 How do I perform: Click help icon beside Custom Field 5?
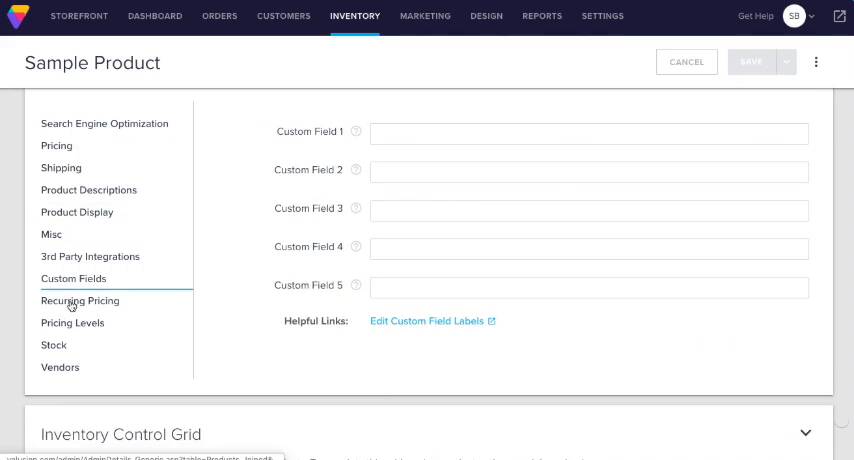pos(356,285)
